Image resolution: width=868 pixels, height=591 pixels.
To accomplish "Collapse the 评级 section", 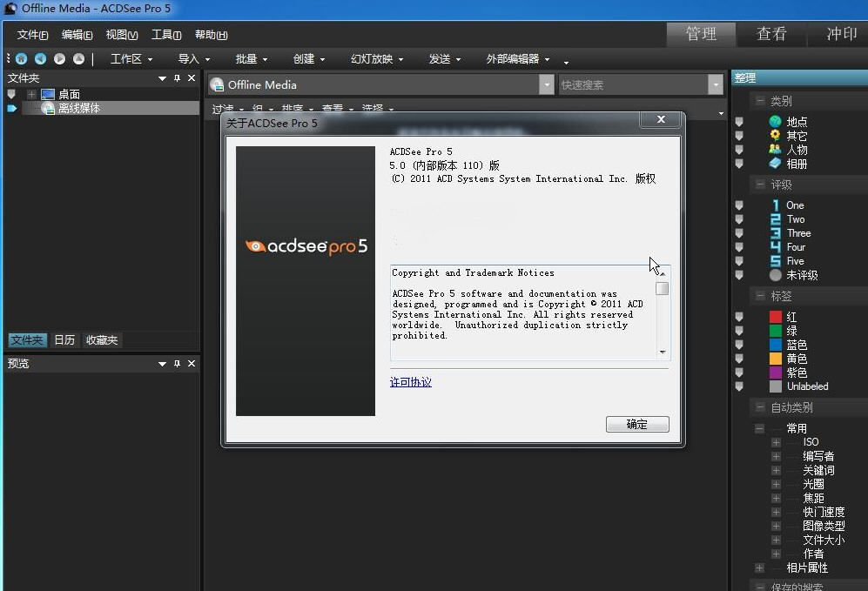I will point(760,185).
